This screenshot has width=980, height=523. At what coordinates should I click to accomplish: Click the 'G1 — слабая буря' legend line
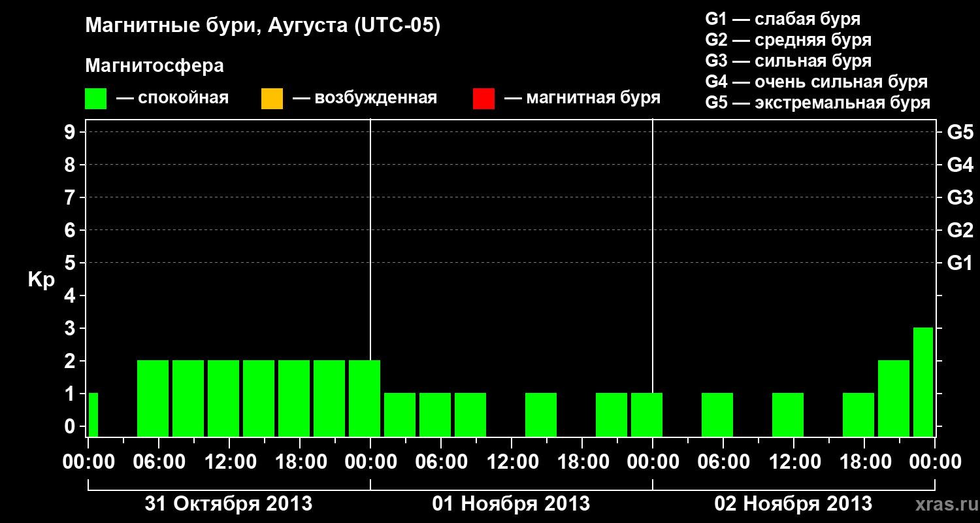point(783,19)
